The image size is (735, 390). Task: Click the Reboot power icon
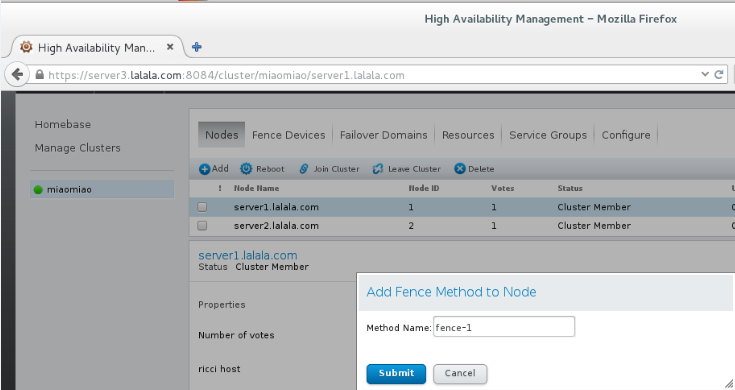click(246, 169)
